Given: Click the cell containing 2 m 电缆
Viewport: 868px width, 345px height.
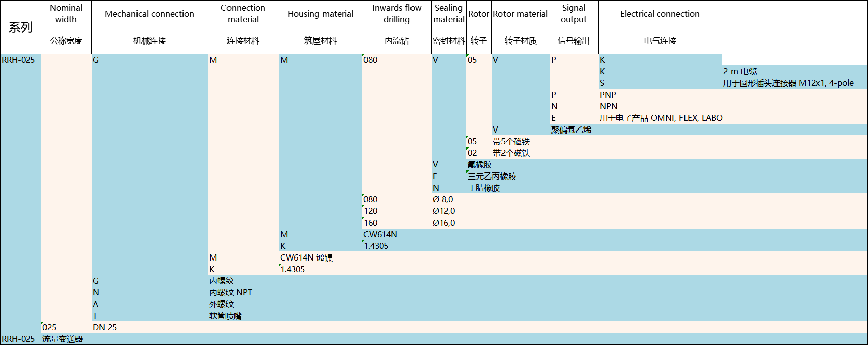Looking at the screenshot, I should point(740,71).
